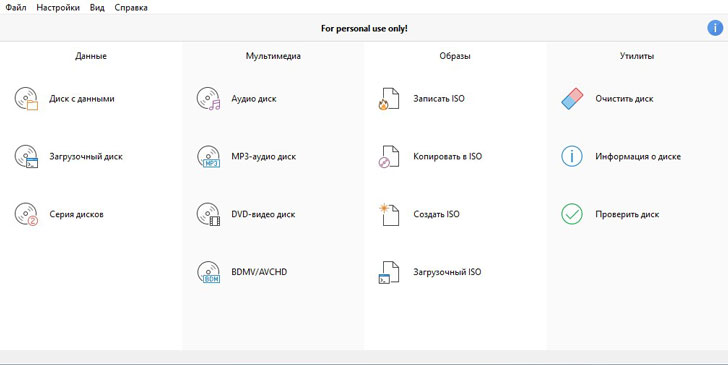728x365 pixels.
Task: Open the Серия дисков disc icon
Action: (26, 214)
